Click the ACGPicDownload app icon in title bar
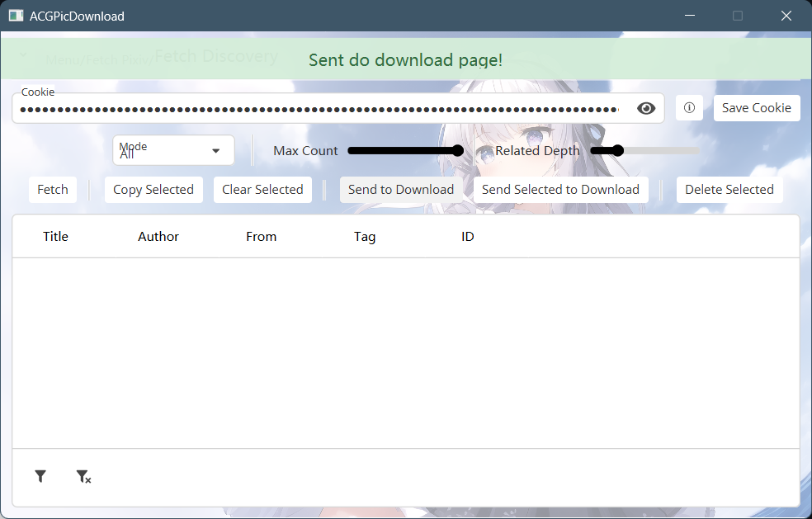Screen dimensions: 812x519 coord(16,16)
